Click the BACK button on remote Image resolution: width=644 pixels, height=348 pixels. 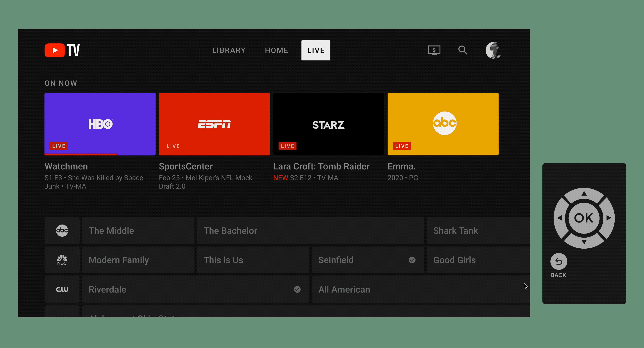(559, 261)
